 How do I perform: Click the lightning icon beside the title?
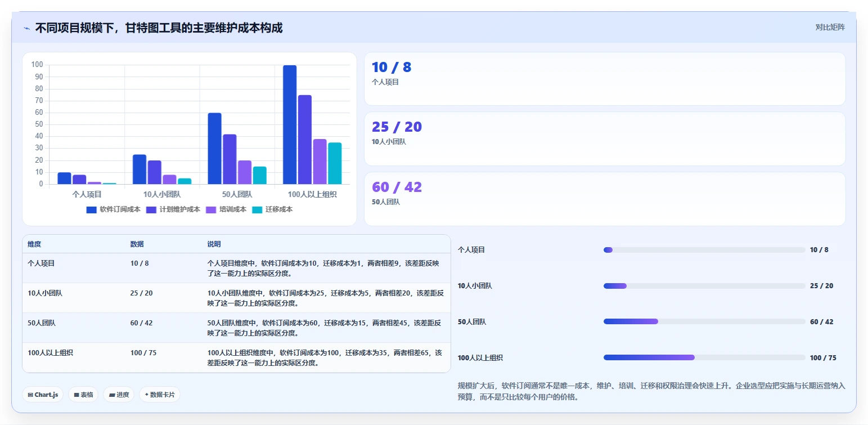(x=26, y=28)
